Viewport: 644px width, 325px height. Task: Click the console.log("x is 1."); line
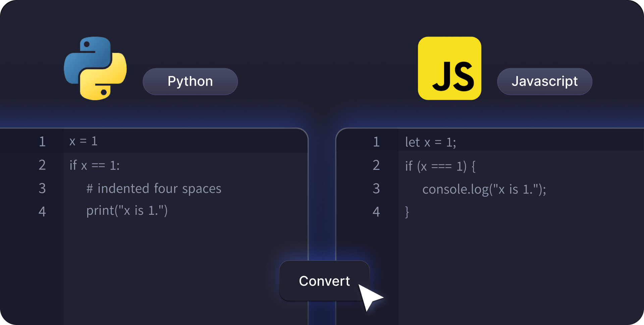(x=484, y=189)
